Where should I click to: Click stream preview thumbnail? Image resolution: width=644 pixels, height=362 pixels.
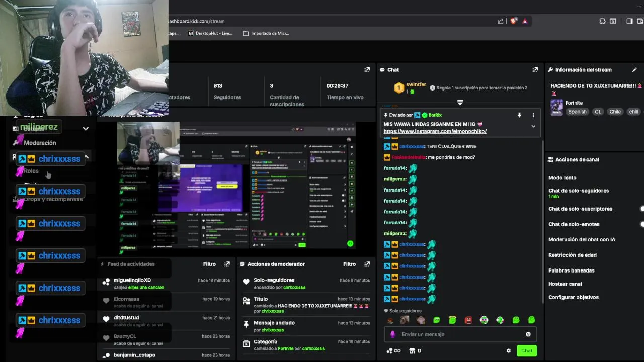[x=236, y=185]
